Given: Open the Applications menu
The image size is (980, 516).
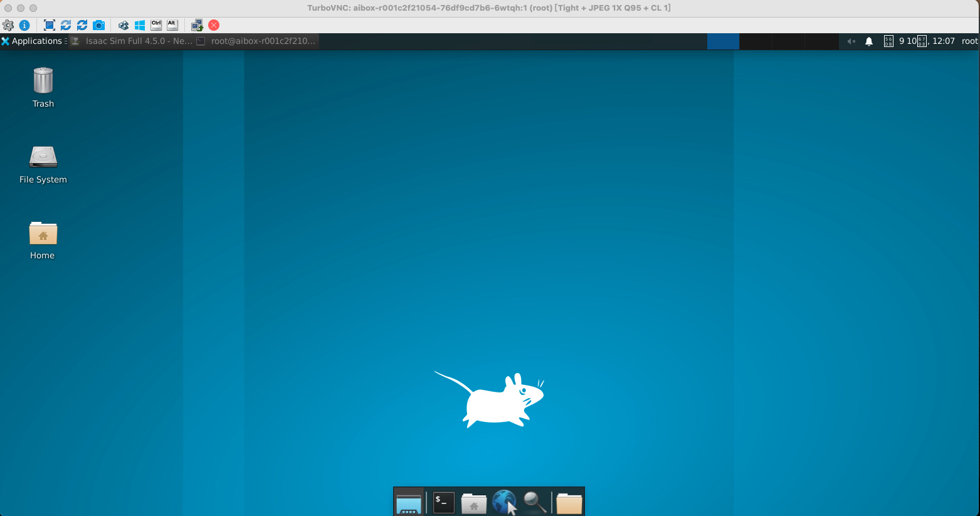Looking at the screenshot, I should [33, 41].
